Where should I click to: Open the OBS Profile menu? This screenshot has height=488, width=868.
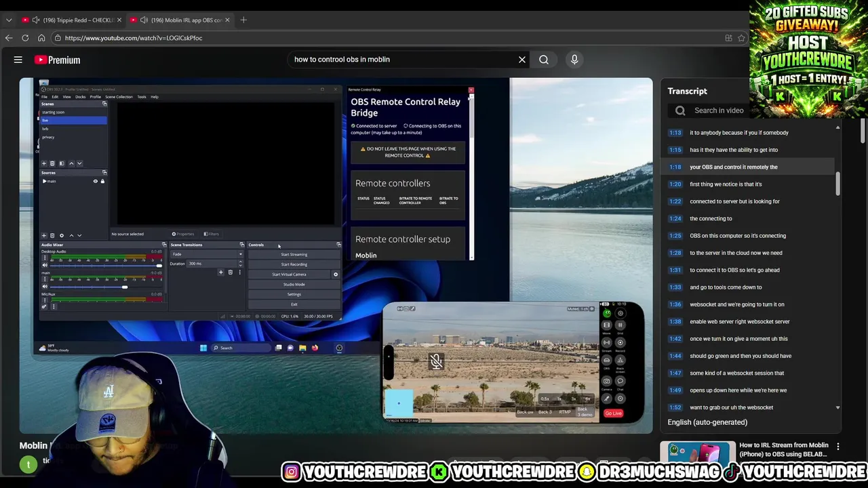point(95,97)
